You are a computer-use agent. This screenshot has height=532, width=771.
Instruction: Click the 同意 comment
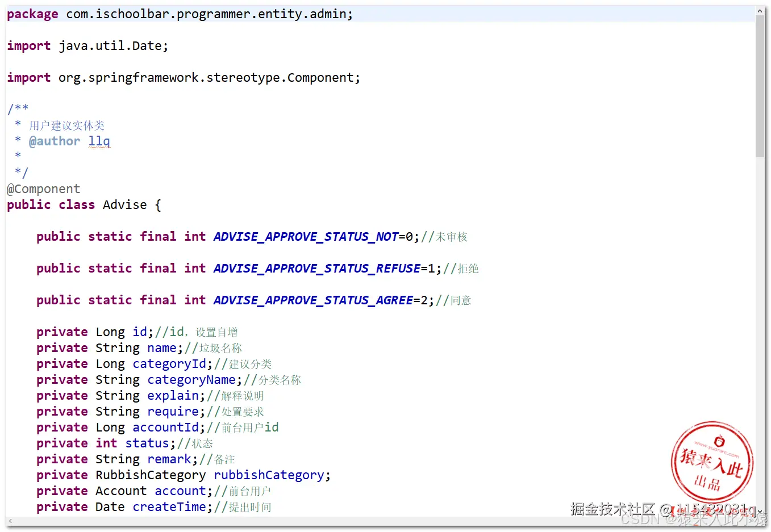click(453, 300)
